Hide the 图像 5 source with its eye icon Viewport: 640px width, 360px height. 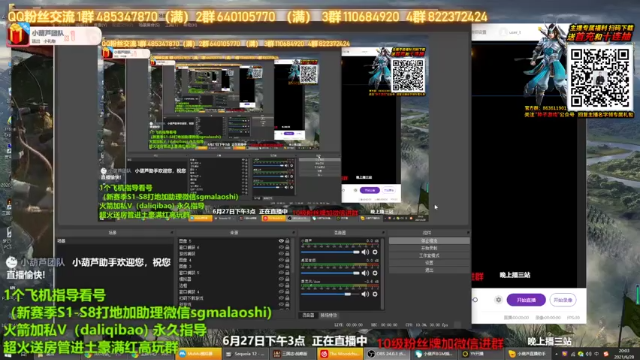[x=281, y=241]
